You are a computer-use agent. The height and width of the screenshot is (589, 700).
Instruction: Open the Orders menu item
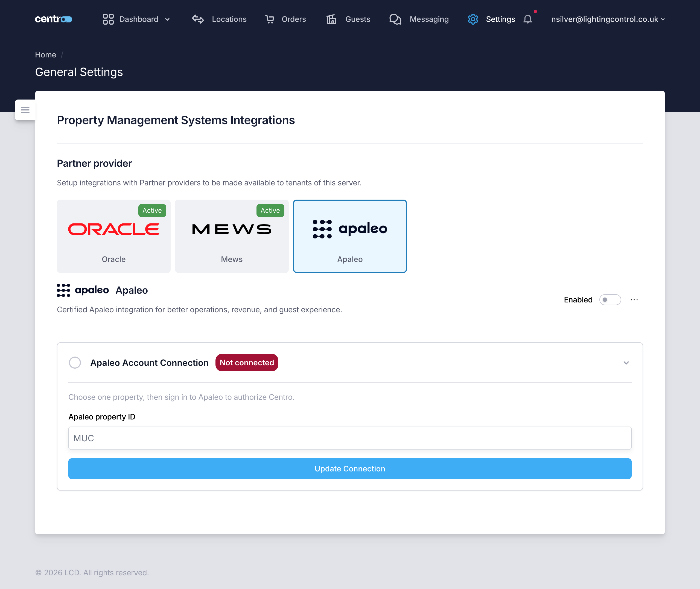[x=294, y=19]
